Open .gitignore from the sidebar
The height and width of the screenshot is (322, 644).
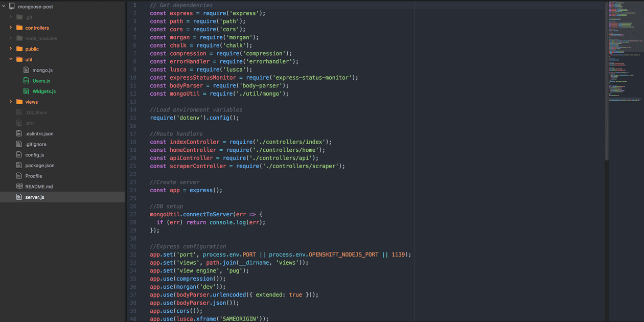pos(36,144)
